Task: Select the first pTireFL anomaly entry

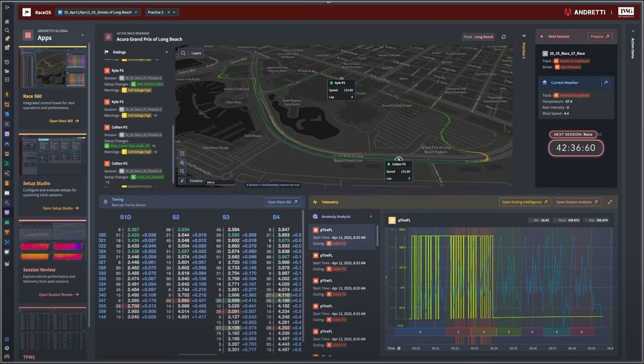Action: pos(341,236)
